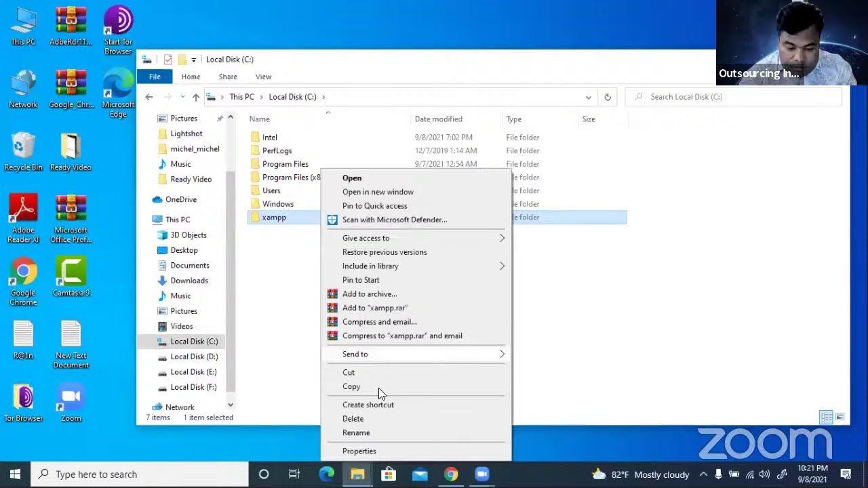Open Task View on the taskbar
Screen dimensions: 868x488
294,474
